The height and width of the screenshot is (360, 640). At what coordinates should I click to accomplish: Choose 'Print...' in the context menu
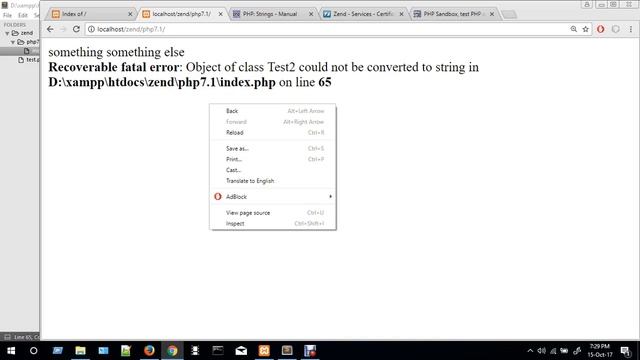(x=273, y=159)
